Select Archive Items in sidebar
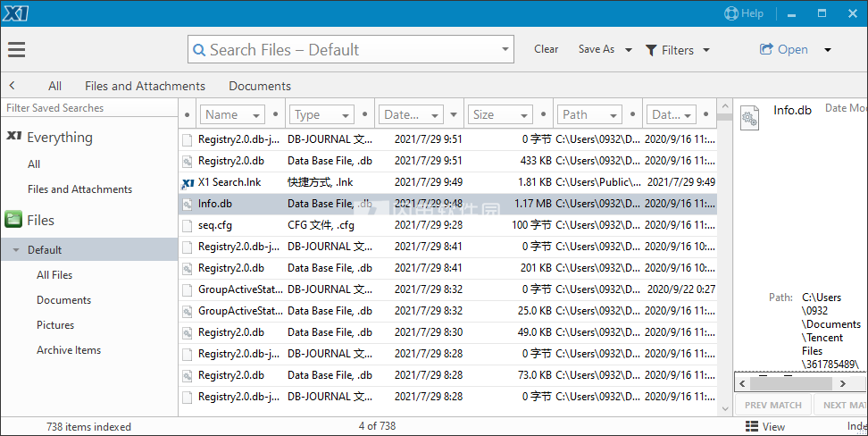 (69, 349)
